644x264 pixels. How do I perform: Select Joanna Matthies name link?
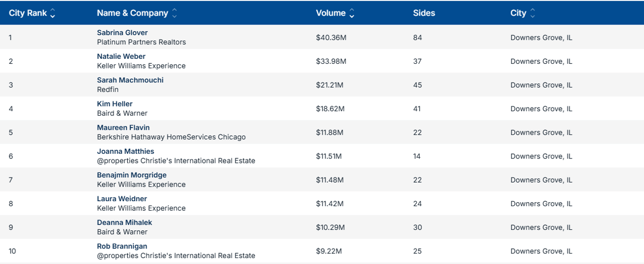click(x=126, y=151)
